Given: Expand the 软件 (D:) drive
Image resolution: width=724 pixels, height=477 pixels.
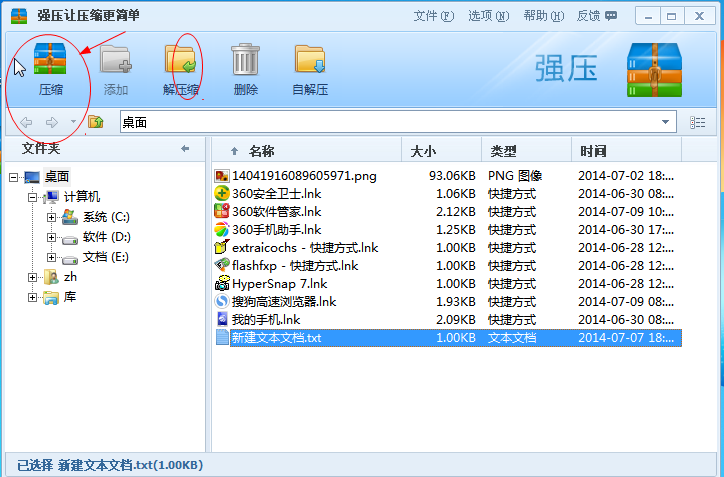Looking at the screenshot, I should 51,237.
